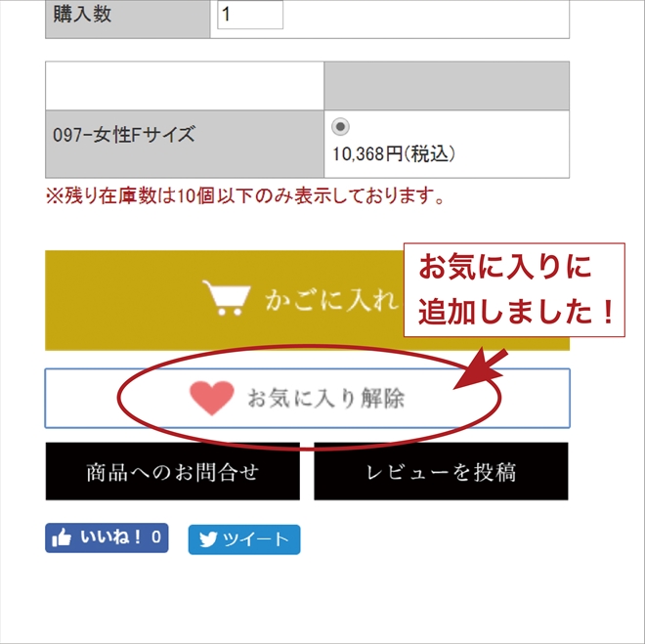Click the 097-女性Fサイズ label cell
This screenshot has height=644, width=645.
185,144
